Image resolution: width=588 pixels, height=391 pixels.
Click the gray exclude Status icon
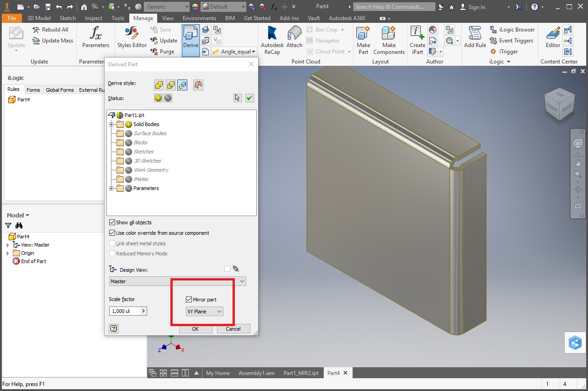coord(167,97)
